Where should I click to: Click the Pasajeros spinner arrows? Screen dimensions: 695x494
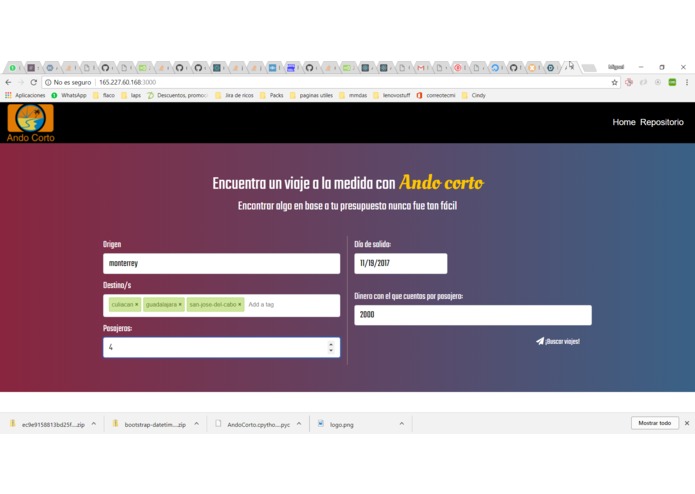[x=331, y=347]
